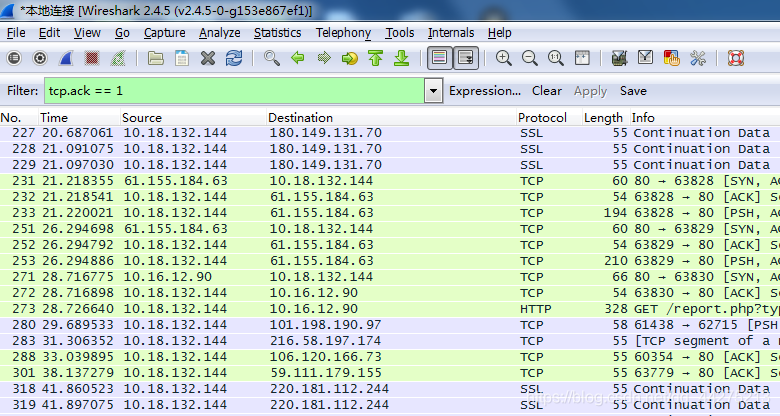The width and height of the screenshot is (780, 416).
Task: Open the Telephony menu
Action: click(343, 33)
